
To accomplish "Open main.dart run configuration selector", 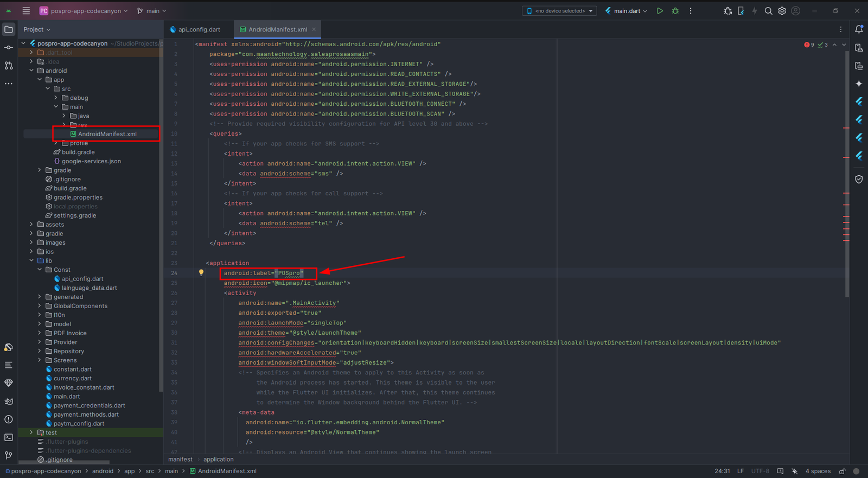I will coord(627,11).
